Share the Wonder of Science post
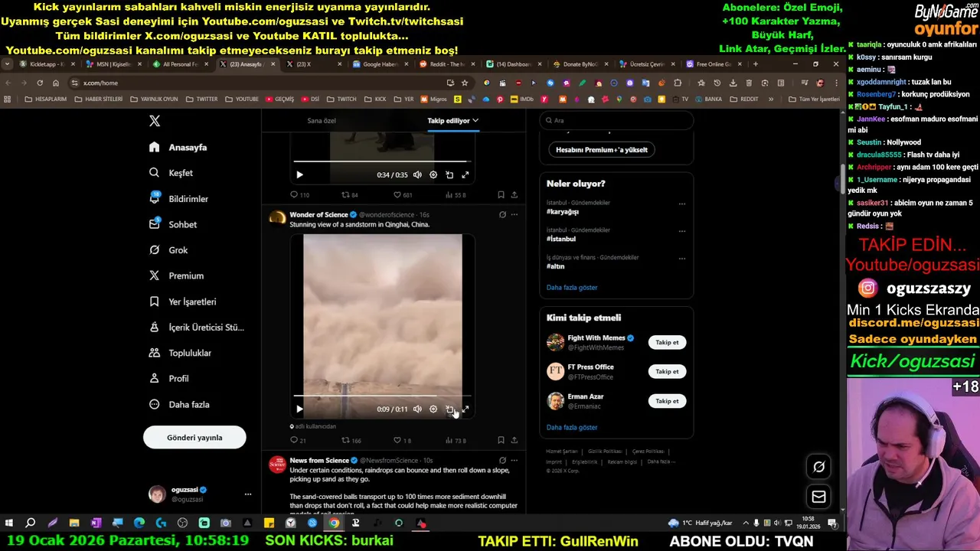 click(x=514, y=440)
